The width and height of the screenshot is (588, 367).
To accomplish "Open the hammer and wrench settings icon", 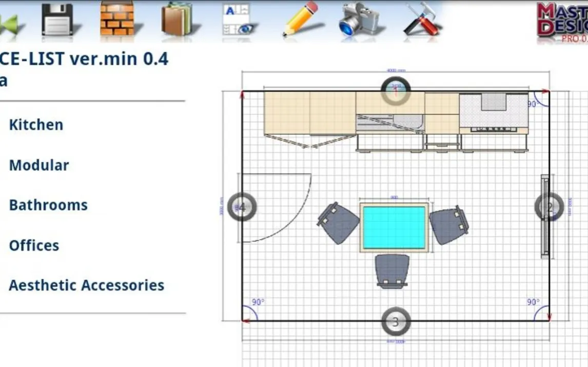I will [421, 19].
